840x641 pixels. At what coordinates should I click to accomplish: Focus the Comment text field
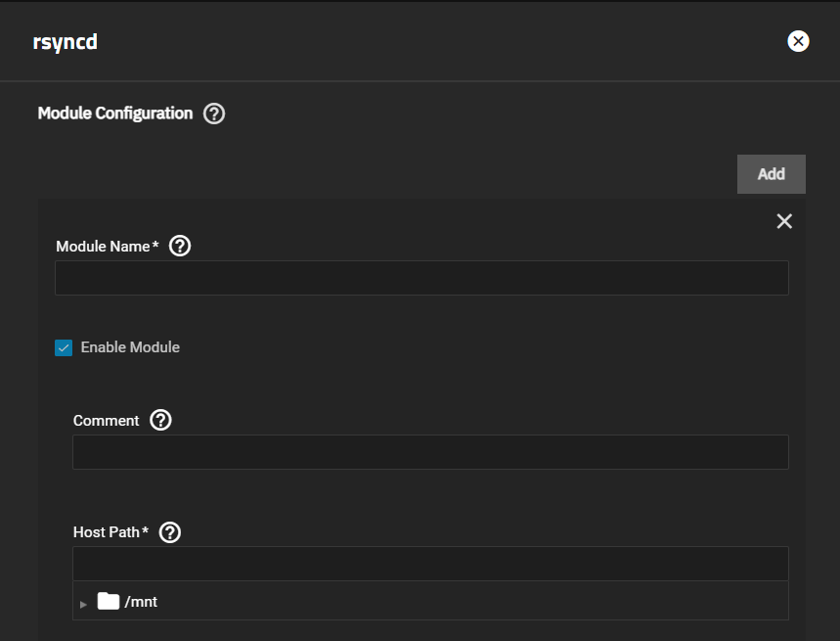(430, 452)
